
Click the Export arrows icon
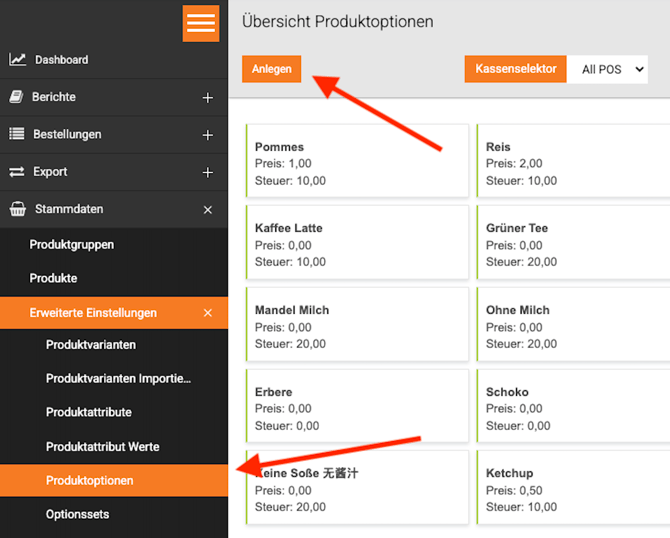point(17,172)
